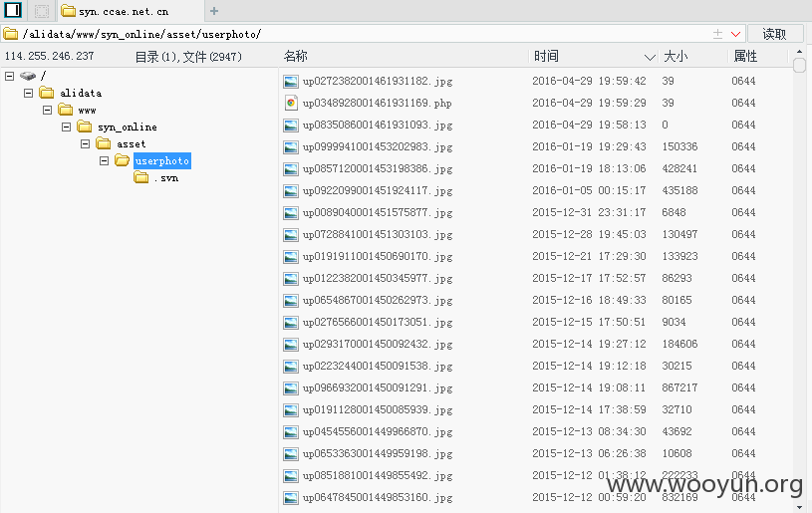Sort by the 名称 column header
The image size is (812, 513).
[296, 56]
